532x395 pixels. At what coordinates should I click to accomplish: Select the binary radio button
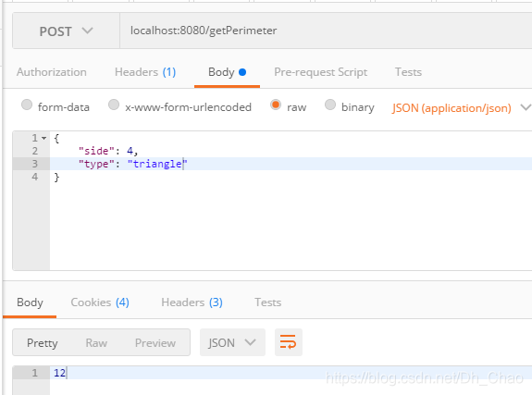point(330,105)
